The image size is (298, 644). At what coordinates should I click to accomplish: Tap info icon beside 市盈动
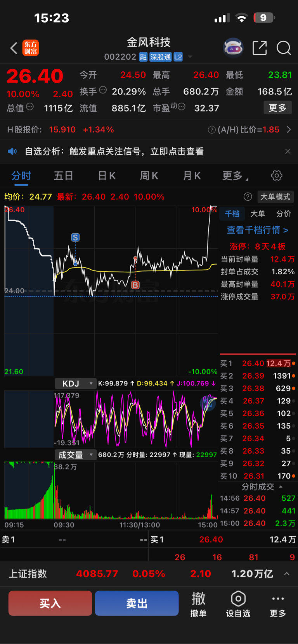coord(181,107)
